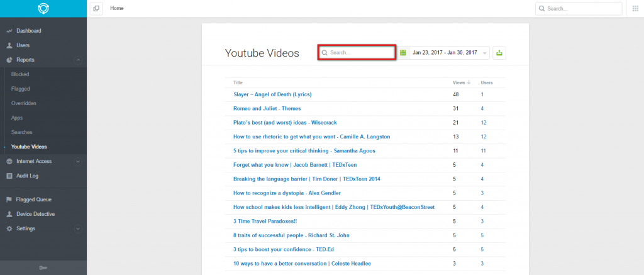Click the Audit Log list icon

tap(9, 176)
